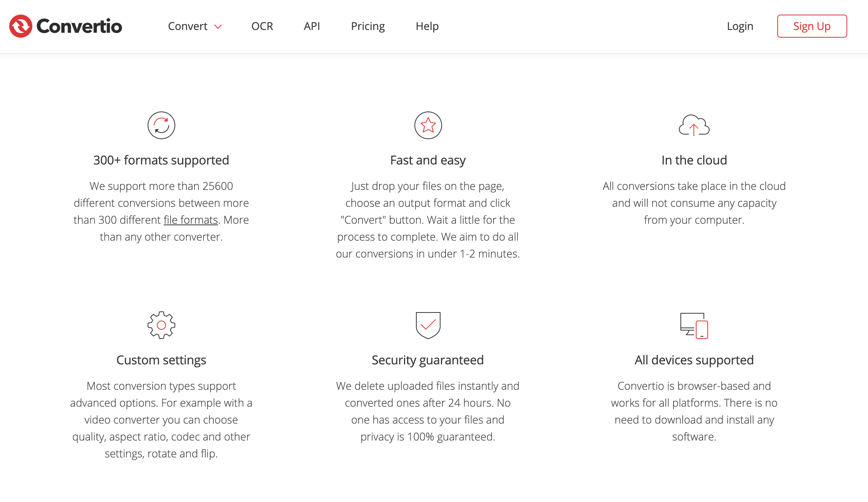Open the Help page
The height and width of the screenshot is (502, 868).
(427, 26)
